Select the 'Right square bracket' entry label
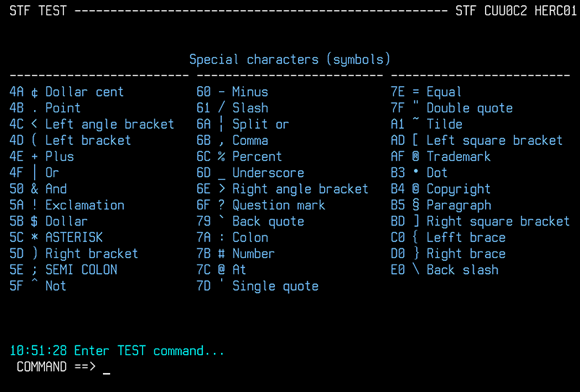580x392 pixels. point(498,221)
